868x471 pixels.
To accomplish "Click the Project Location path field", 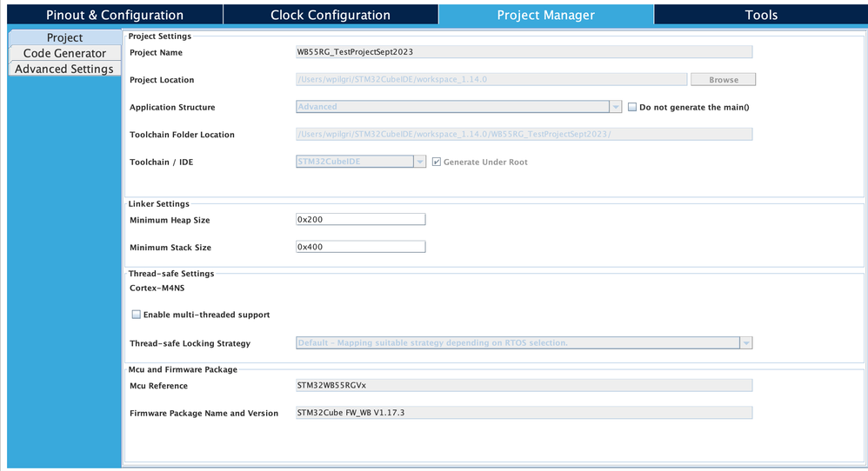I will click(x=491, y=80).
